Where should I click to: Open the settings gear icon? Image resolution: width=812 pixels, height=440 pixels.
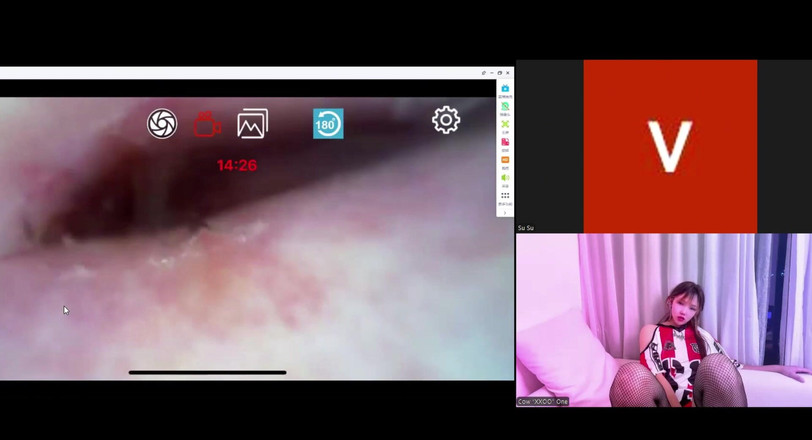click(x=446, y=120)
